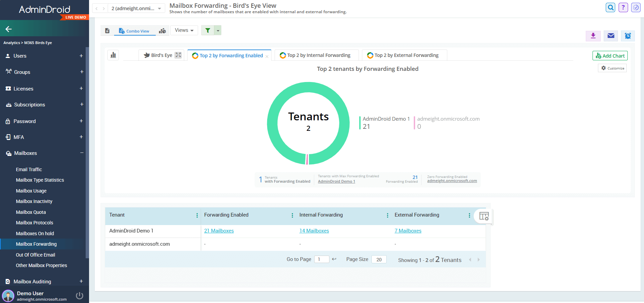Viewport: 644px width, 303px height.
Task: Open the search magnifier icon
Action: pyautogui.click(x=610, y=7)
